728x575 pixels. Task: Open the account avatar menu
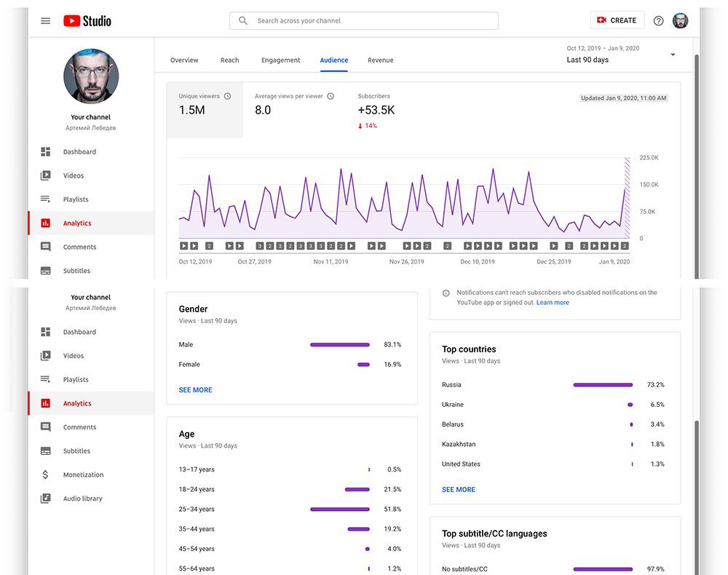click(680, 21)
